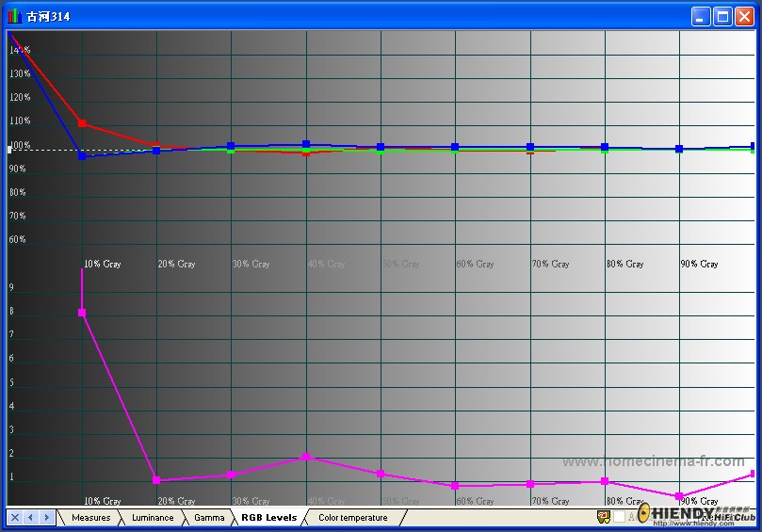Click the 110% axis label
Viewport: 762px width, 532px height.
click(x=20, y=121)
